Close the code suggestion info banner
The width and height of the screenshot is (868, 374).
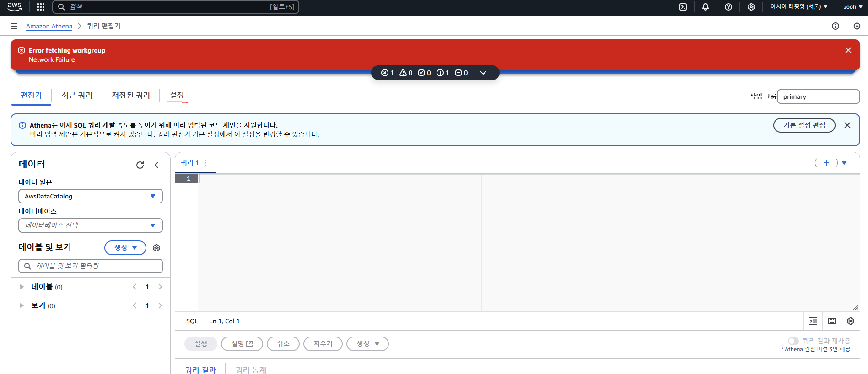pyautogui.click(x=847, y=125)
